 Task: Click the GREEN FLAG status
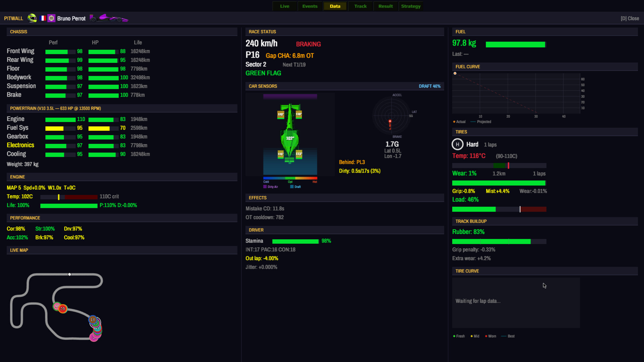click(263, 73)
